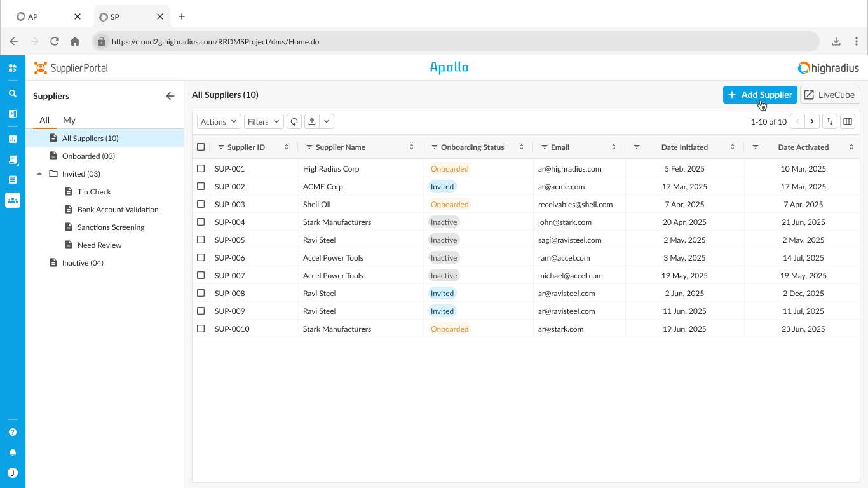
Task: Check the SUP-005 row checkbox
Action: pyautogui.click(x=201, y=240)
